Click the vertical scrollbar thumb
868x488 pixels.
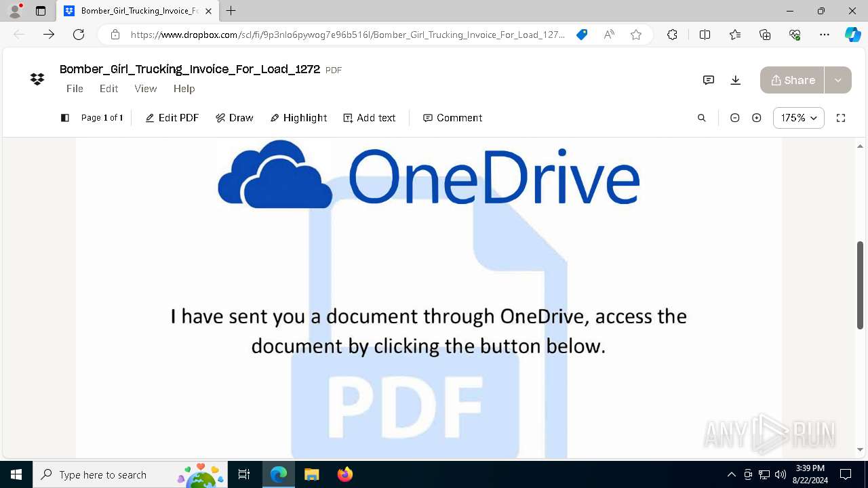(861, 285)
